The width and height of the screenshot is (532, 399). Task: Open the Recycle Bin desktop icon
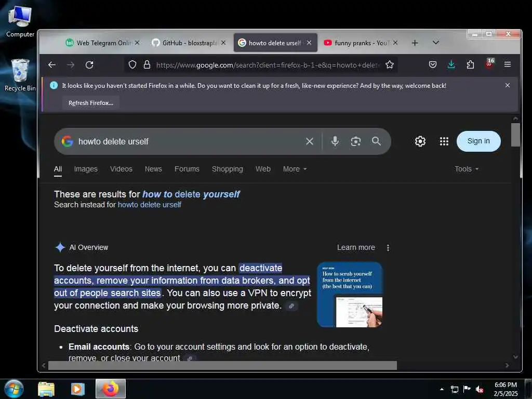20,75
